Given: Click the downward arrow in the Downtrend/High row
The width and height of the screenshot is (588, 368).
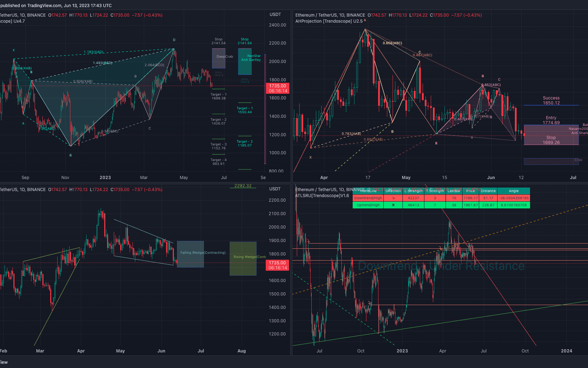Looking at the screenshot, I should (393, 198).
